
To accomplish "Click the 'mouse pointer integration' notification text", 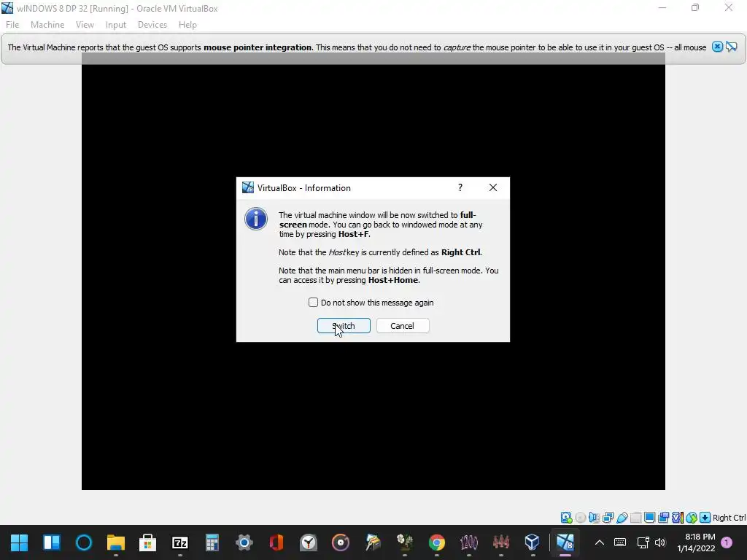I will [258, 47].
